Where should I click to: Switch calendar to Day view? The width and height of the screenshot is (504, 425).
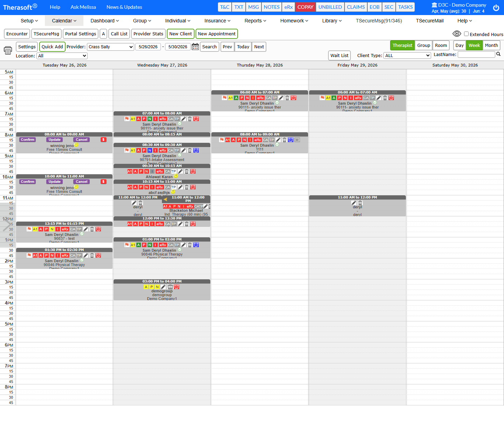[459, 46]
